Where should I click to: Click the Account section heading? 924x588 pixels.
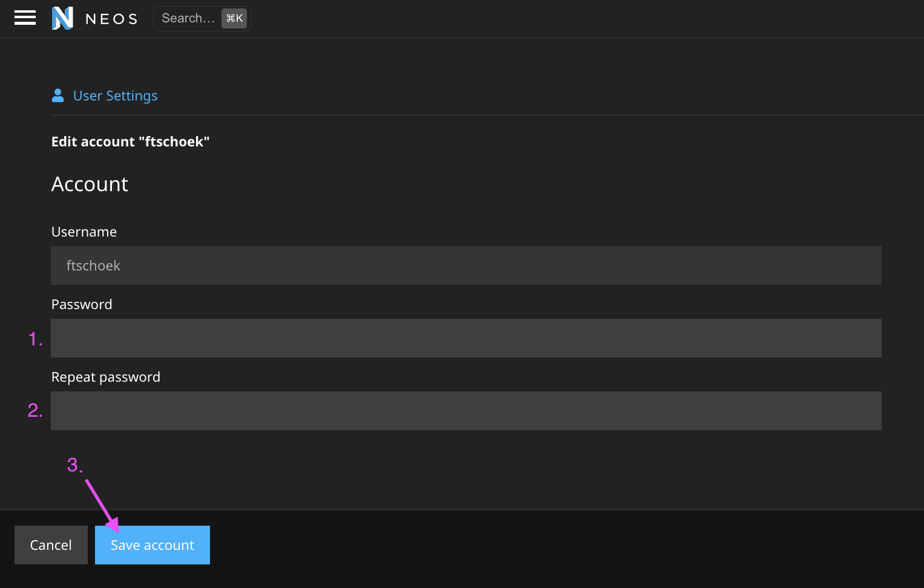pos(90,184)
